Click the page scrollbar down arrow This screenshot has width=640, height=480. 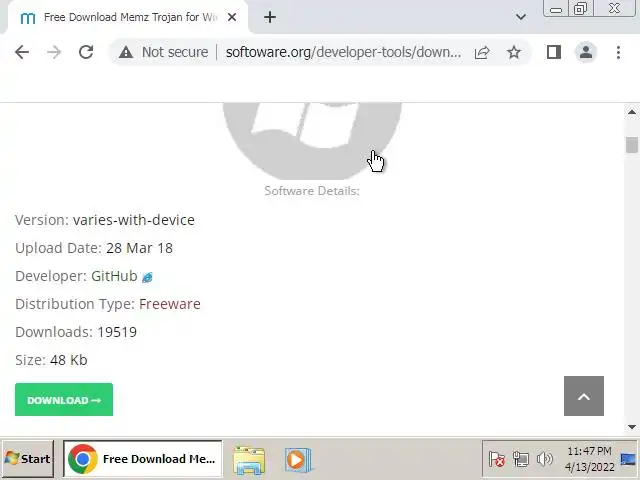click(632, 427)
